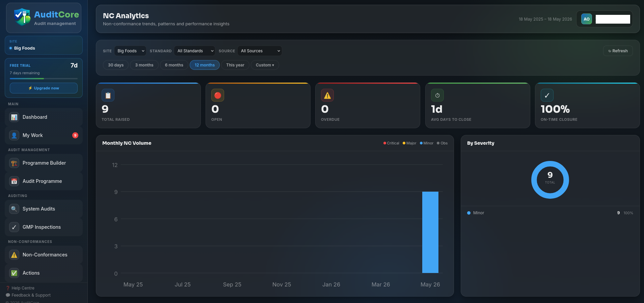The height and width of the screenshot is (303, 644).
Task: Click the My Work badge showing 9
Action: coord(75,135)
